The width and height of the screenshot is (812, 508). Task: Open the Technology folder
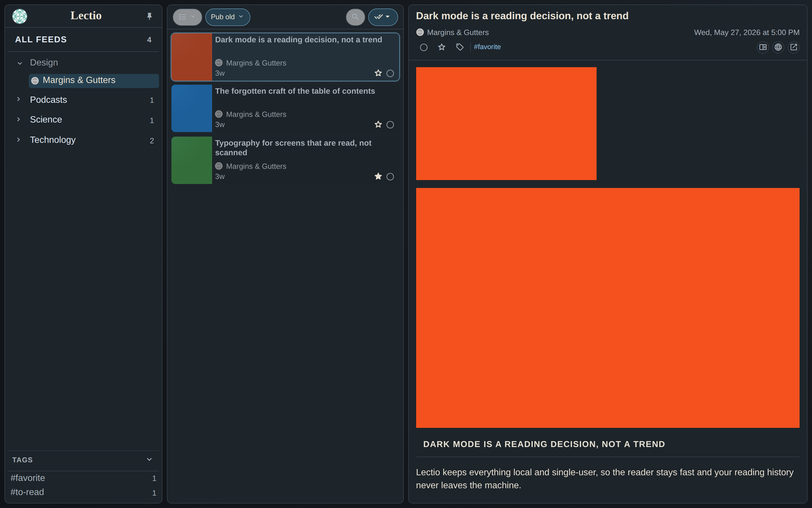53,140
